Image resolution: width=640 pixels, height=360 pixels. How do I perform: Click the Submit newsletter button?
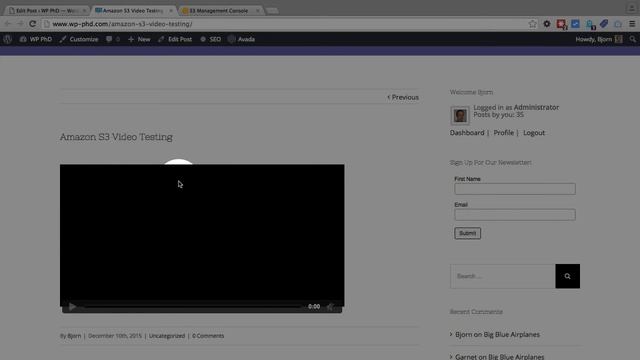[x=467, y=233]
